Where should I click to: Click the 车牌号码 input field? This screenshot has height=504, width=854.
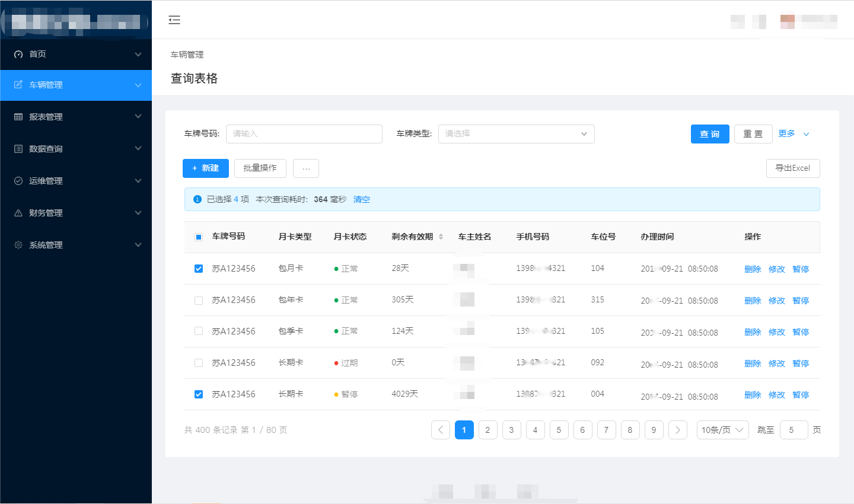point(304,134)
